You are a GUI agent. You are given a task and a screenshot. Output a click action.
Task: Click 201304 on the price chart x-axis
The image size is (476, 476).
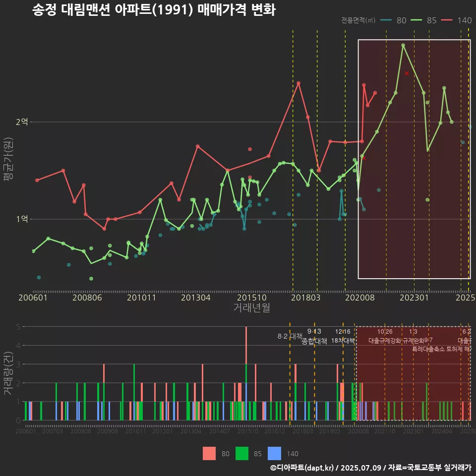195,297
